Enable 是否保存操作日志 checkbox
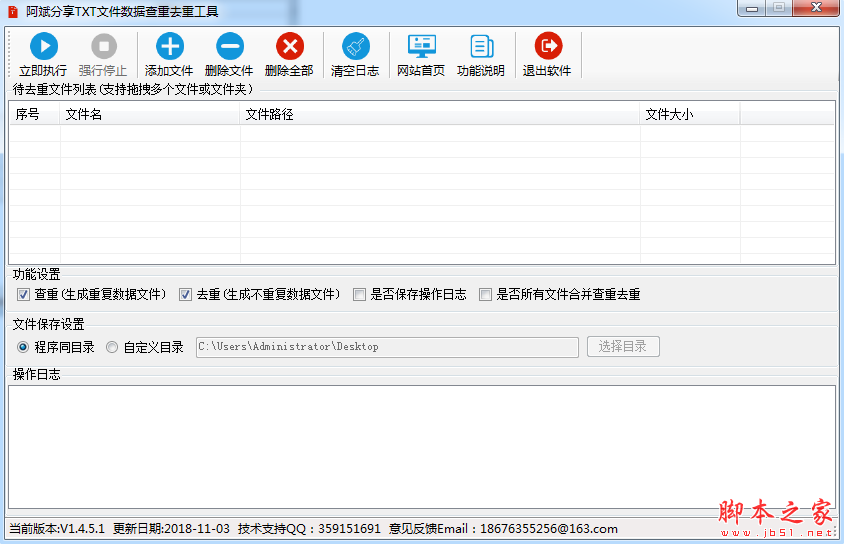844x544 pixels. point(359,294)
